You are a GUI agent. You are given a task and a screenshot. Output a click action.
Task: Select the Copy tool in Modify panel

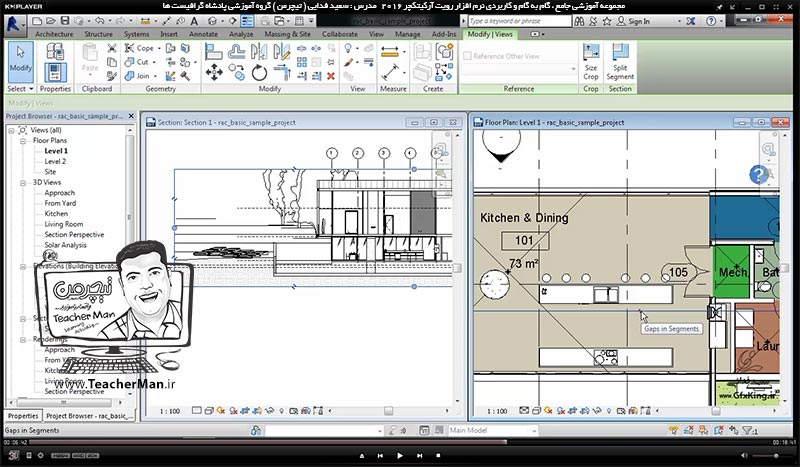236,72
